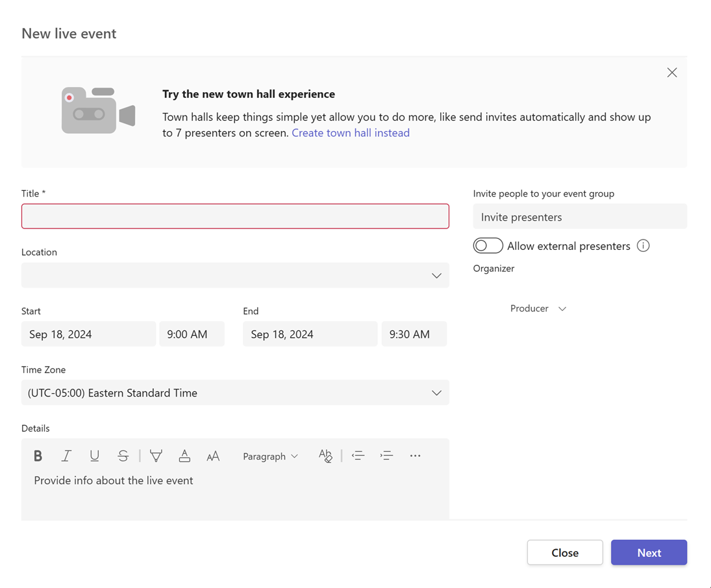Click the Title input field
Viewport: 711px width, 588px height.
pos(235,216)
